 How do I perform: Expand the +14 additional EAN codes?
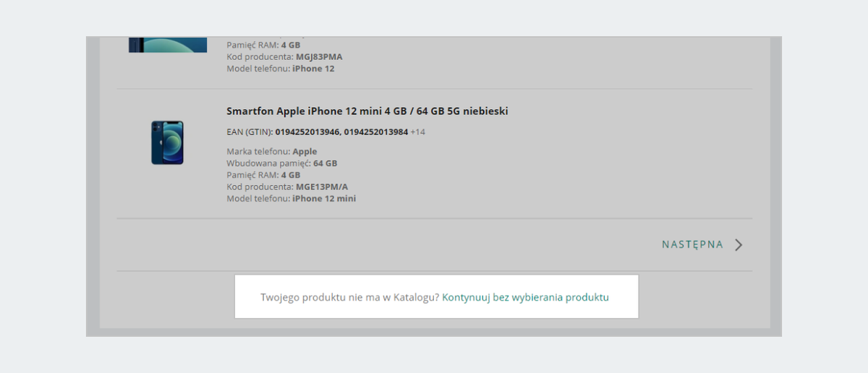coord(418,132)
